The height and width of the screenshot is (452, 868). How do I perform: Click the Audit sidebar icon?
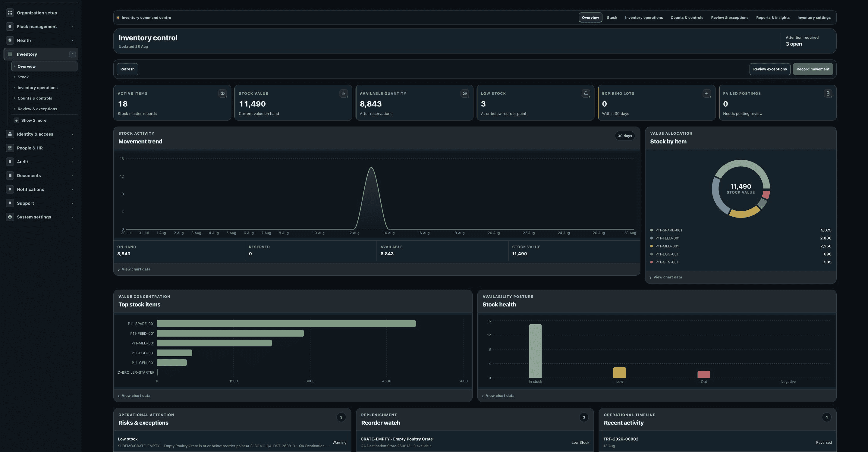click(x=10, y=162)
